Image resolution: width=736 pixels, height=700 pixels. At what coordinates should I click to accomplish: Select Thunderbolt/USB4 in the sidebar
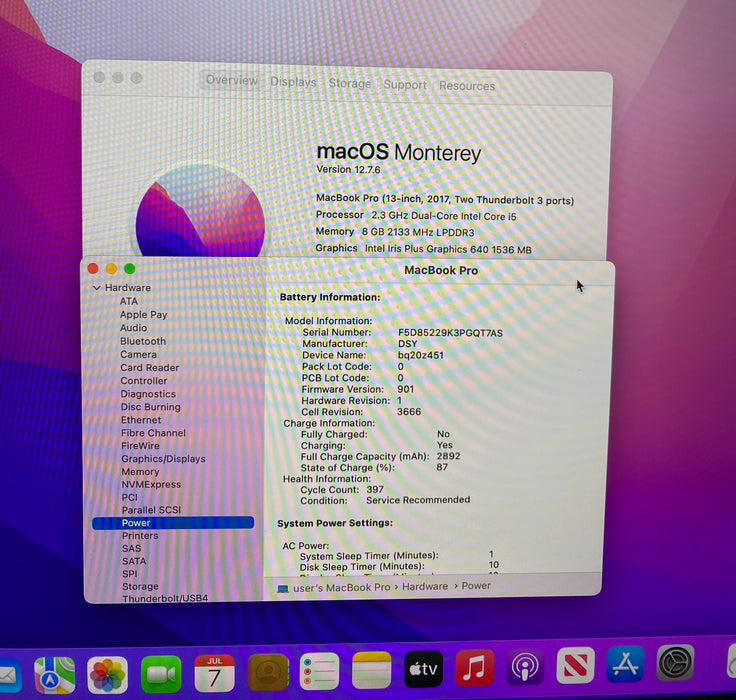[165, 598]
